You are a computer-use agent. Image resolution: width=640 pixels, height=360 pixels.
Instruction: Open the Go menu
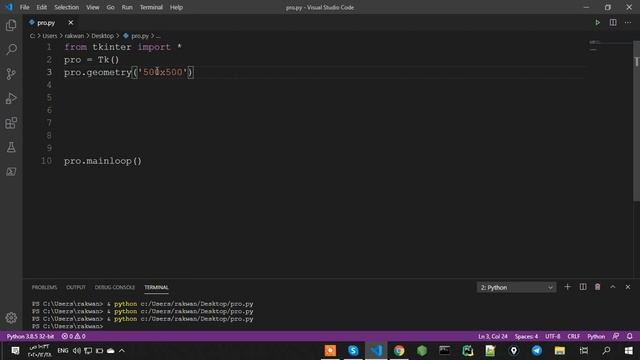(110, 7)
